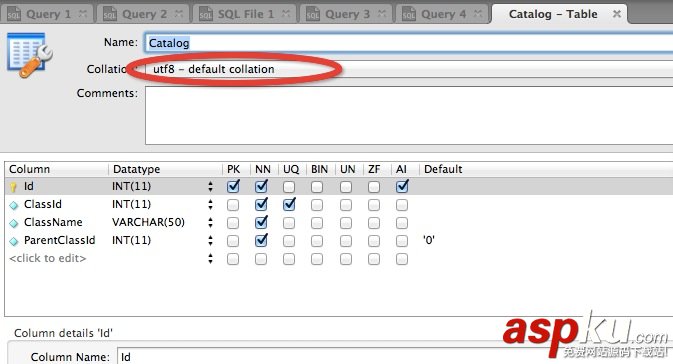Screen dimensions: 673x364
Task: Close the Query 2 tab
Action: [x=179, y=14]
